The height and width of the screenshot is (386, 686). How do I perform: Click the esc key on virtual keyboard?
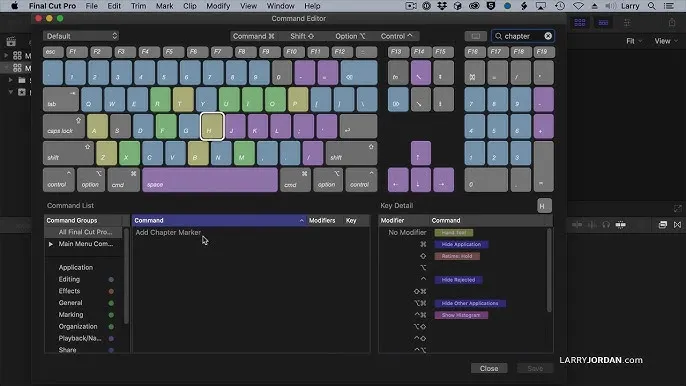click(x=53, y=52)
